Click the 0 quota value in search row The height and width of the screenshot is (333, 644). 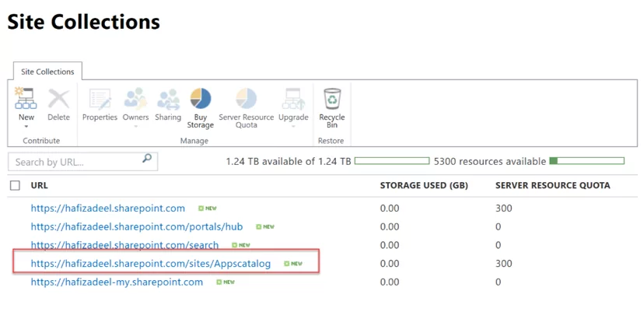coord(499,245)
